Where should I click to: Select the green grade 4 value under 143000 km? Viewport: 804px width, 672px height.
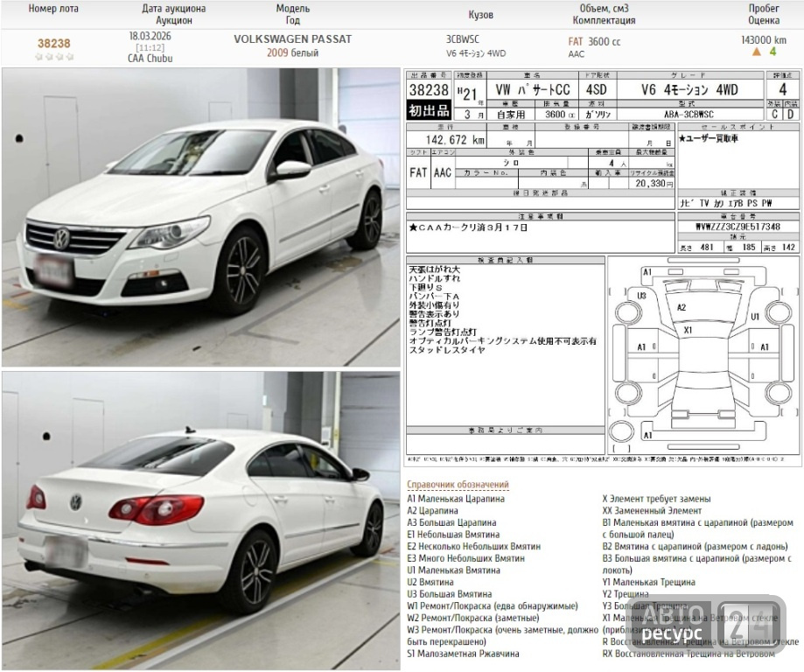[773, 52]
